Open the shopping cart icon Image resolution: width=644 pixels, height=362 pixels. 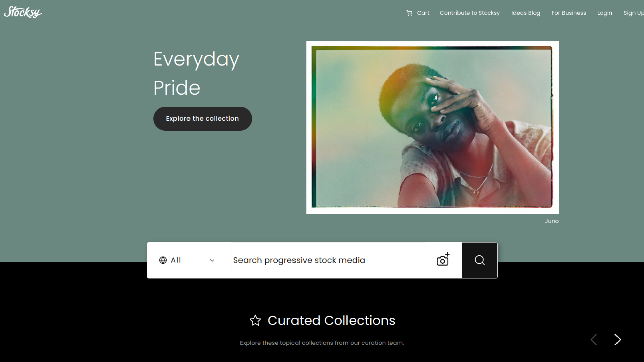(x=409, y=13)
